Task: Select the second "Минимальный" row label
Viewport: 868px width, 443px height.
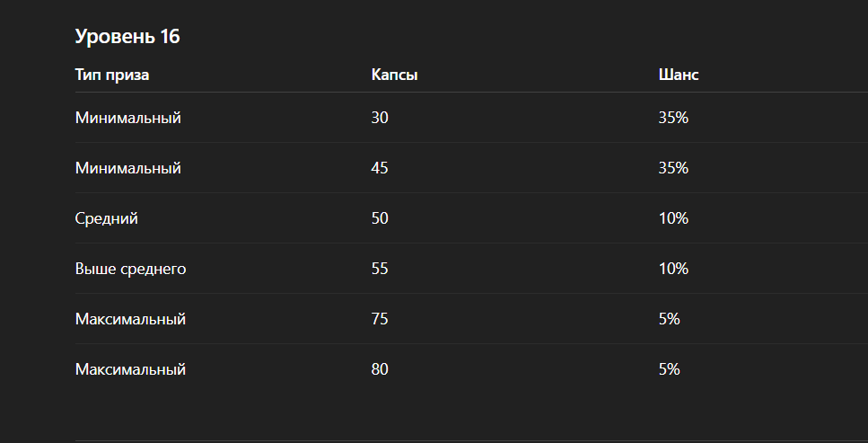Action: 128,168
